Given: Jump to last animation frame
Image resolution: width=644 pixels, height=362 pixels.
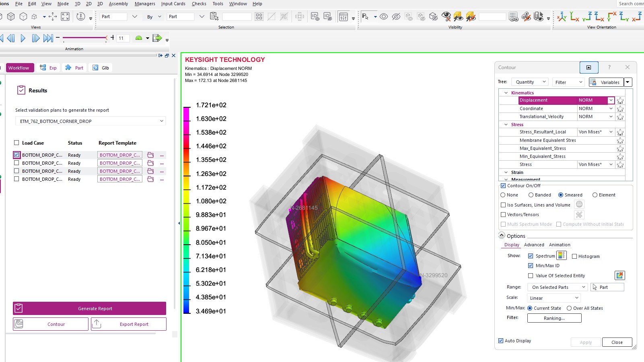Looking at the screenshot, I should click(48, 38).
